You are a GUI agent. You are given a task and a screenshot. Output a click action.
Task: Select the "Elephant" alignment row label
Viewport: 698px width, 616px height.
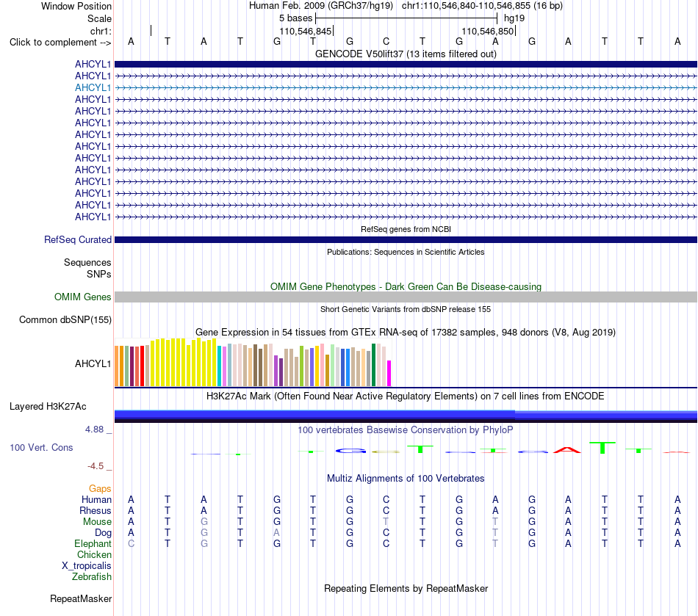coord(93,544)
